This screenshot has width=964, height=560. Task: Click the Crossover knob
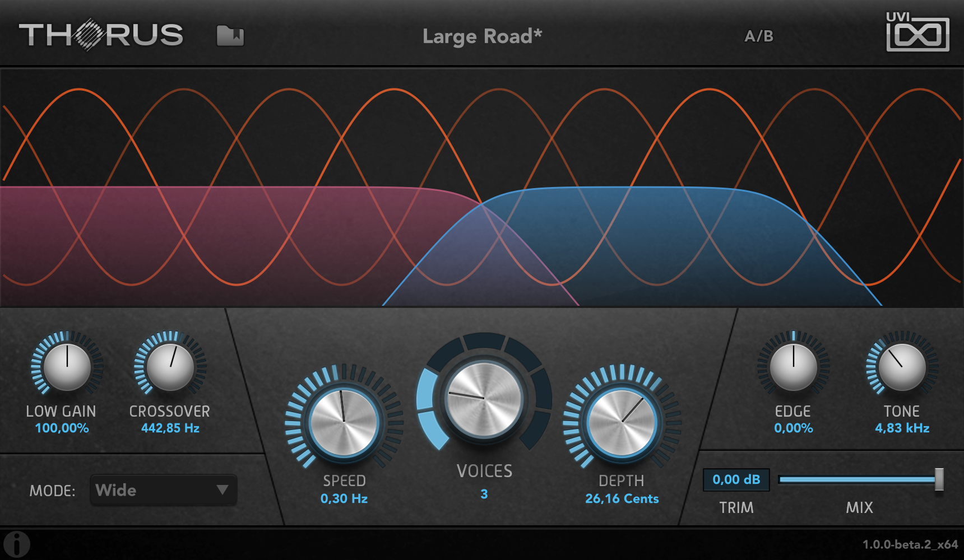(x=170, y=367)
